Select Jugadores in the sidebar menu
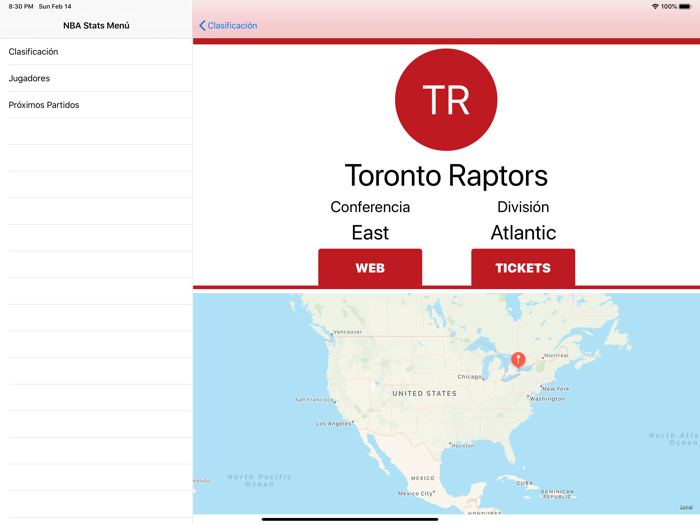 (x=96, y=79)
